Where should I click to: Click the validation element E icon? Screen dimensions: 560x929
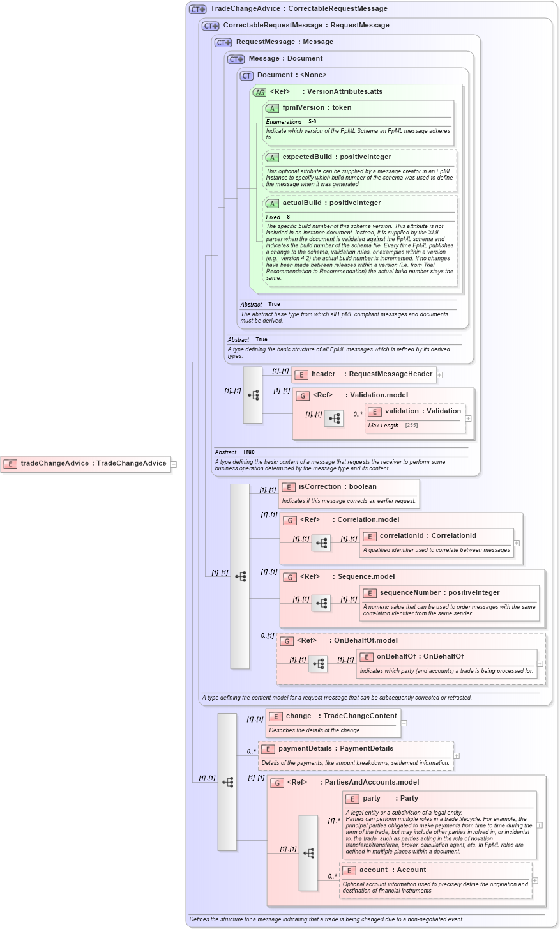pos(375,411)
